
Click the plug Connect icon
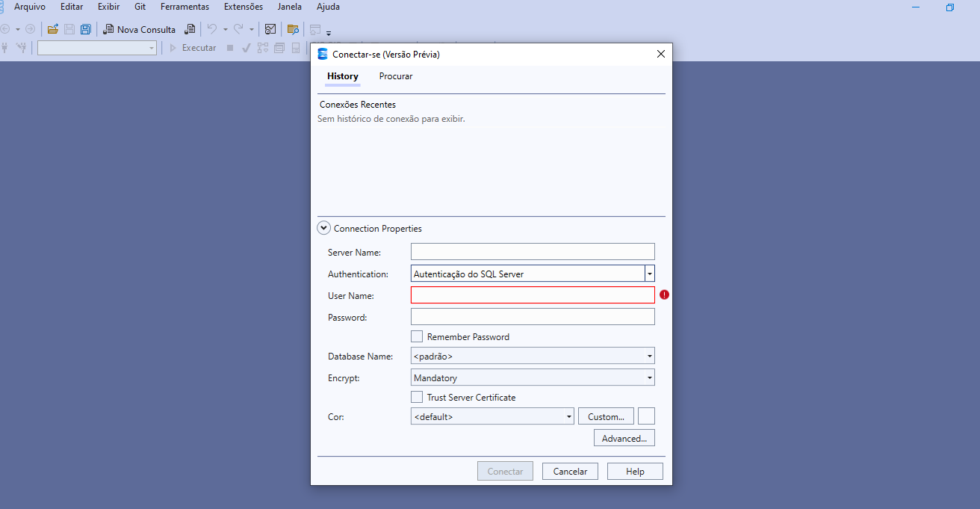pos(4,48)
